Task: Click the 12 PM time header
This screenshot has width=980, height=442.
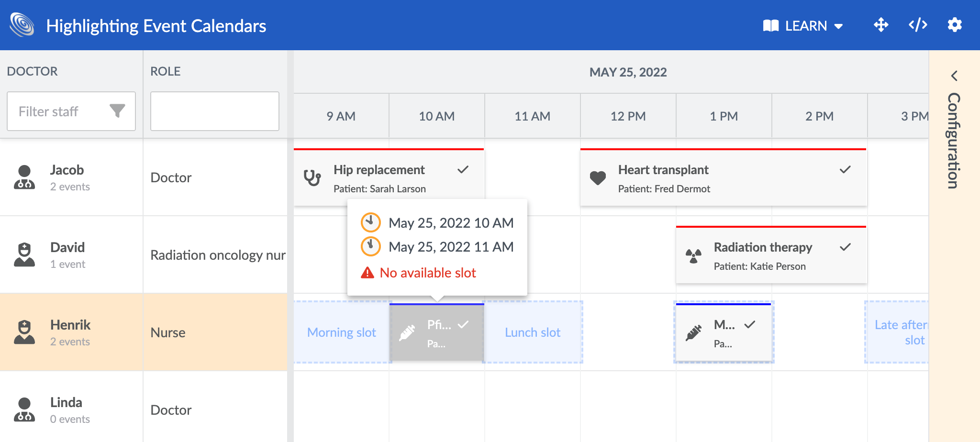Action: coord(628,116)
